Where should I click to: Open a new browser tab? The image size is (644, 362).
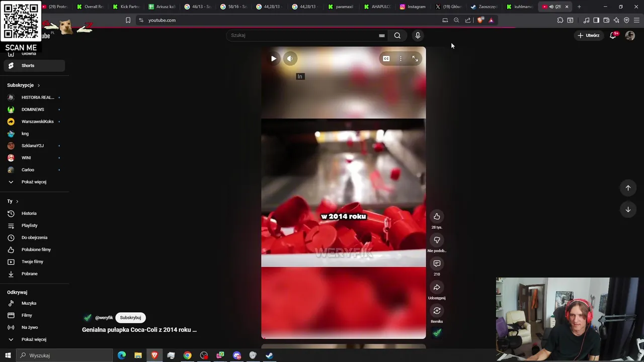click(579, 7)
